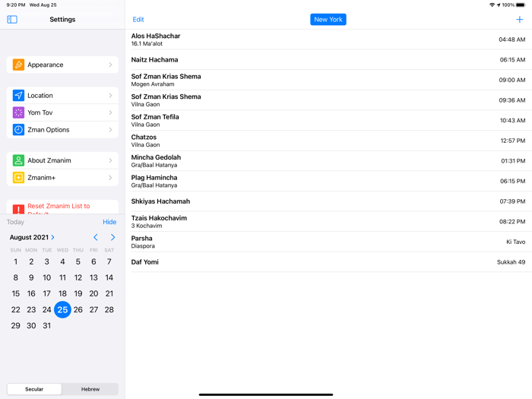
Task: Select Sof Zman Krias Shema Mogen Avraham
Action: (328, 80)
